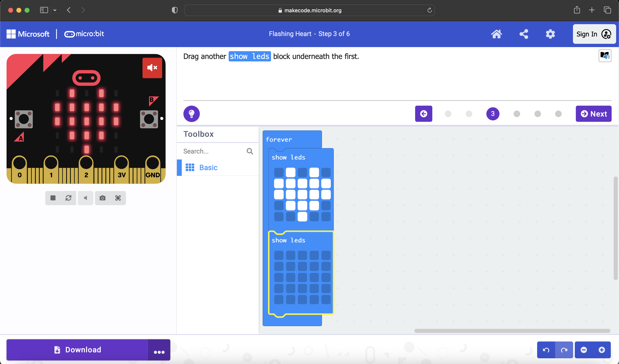Toggle the simulator mute audio button
The width and height of the screenshot is (619, 364).
tap(85, 198)
